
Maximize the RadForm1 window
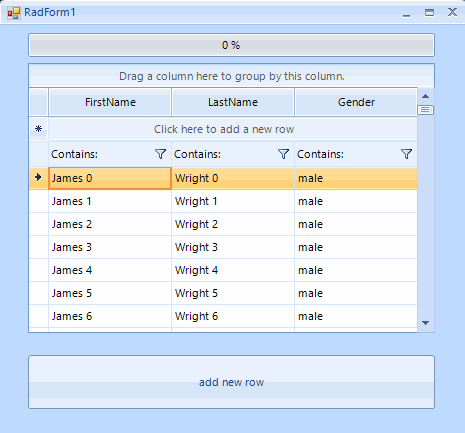click(429, 13)
